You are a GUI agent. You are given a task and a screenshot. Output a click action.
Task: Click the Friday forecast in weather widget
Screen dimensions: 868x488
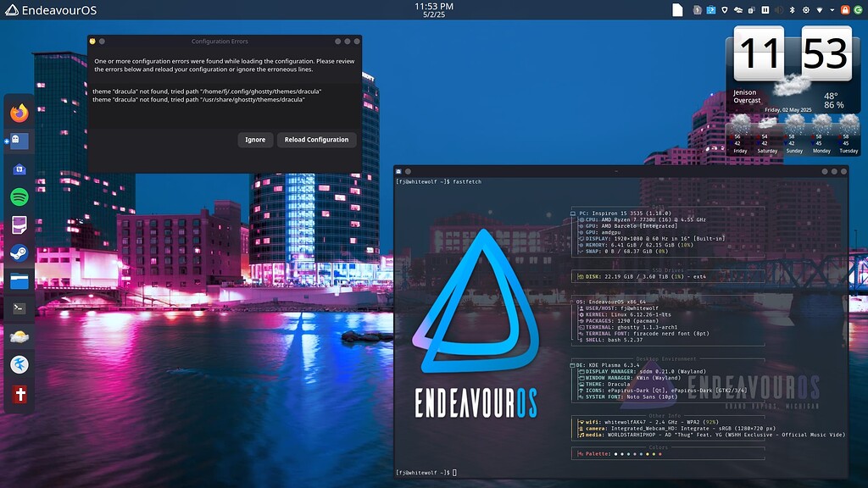pyautogui.click(x=742, y=134)
